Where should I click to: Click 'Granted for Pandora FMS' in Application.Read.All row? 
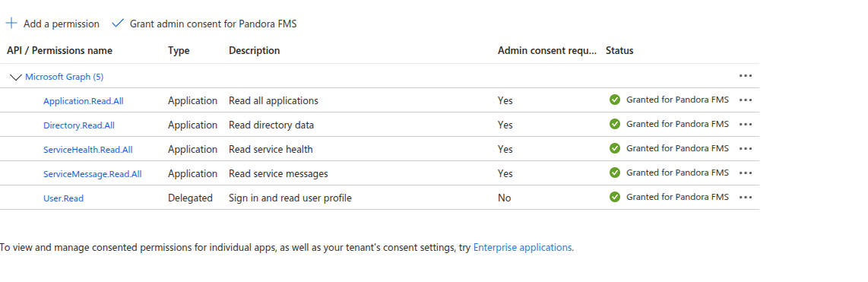tap(677, 100)
